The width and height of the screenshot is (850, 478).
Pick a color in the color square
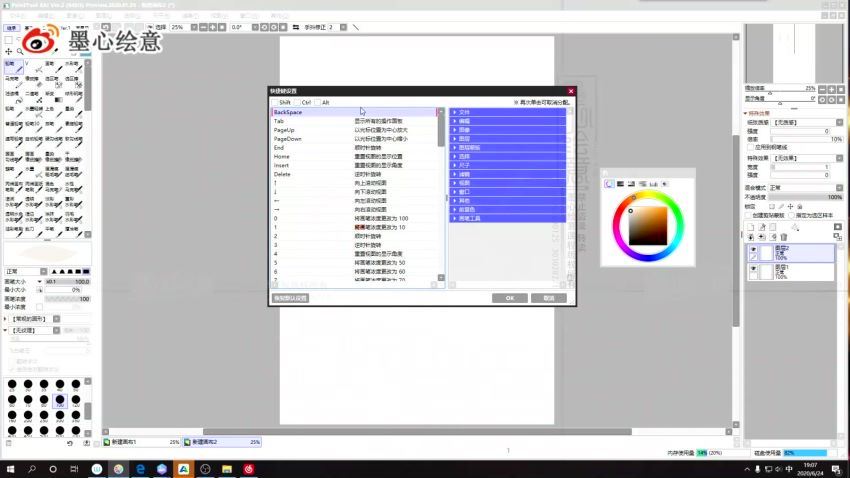[645, 222]
